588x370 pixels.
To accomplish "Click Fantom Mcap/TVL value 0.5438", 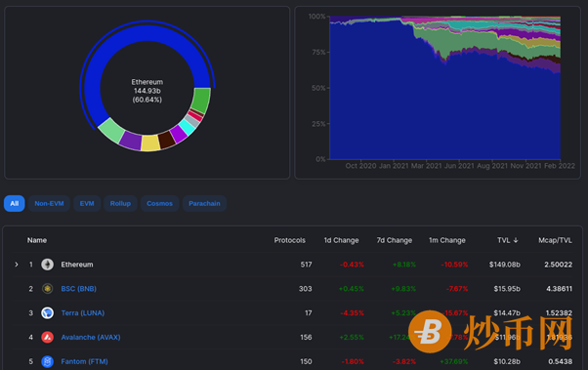I will (561, 361).
